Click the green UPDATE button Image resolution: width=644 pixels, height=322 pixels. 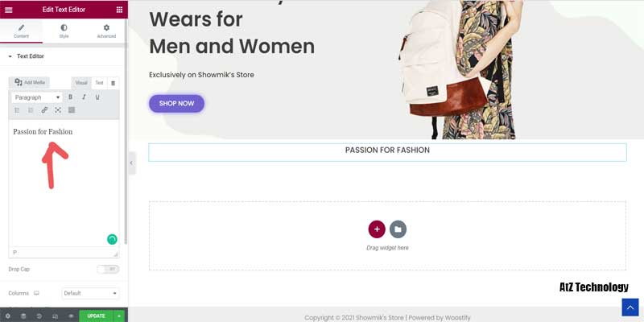(96, 316)
